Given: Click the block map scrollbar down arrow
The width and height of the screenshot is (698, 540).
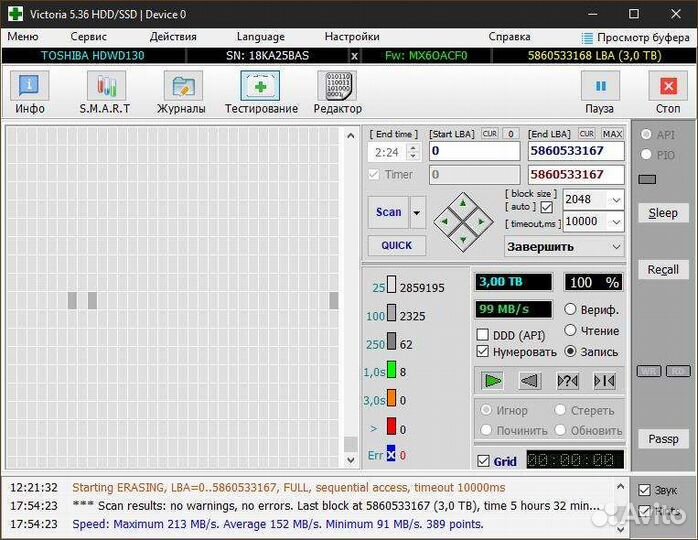Looking at the screenshot, I should (351, 460).
